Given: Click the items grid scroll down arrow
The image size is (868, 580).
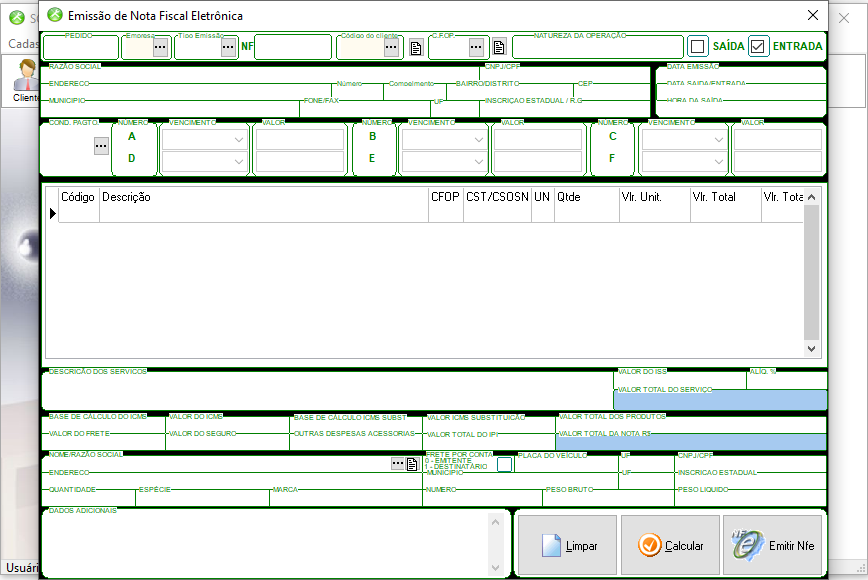Looking at the screenshot, I should coord(812,349).
